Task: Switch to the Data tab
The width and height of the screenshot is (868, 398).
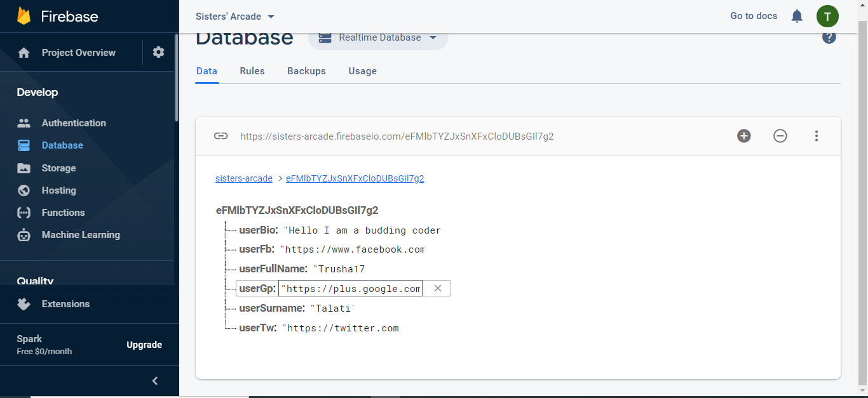Action: tap(207, 71)
